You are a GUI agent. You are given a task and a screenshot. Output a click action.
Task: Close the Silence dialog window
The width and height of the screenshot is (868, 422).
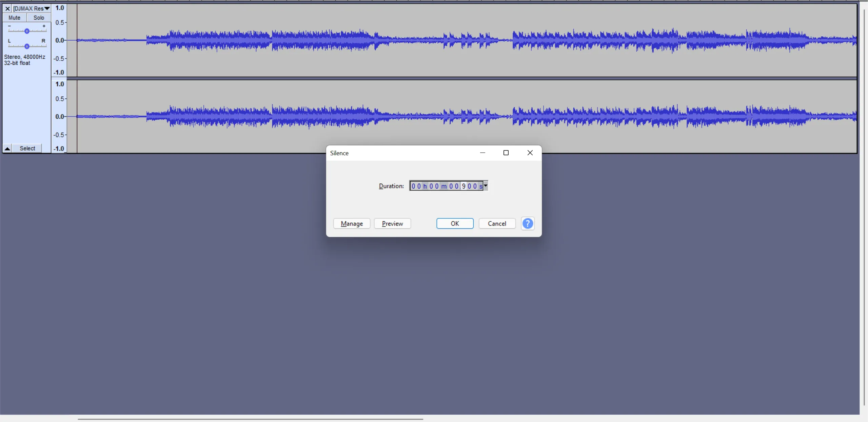(x=530, y=153)
